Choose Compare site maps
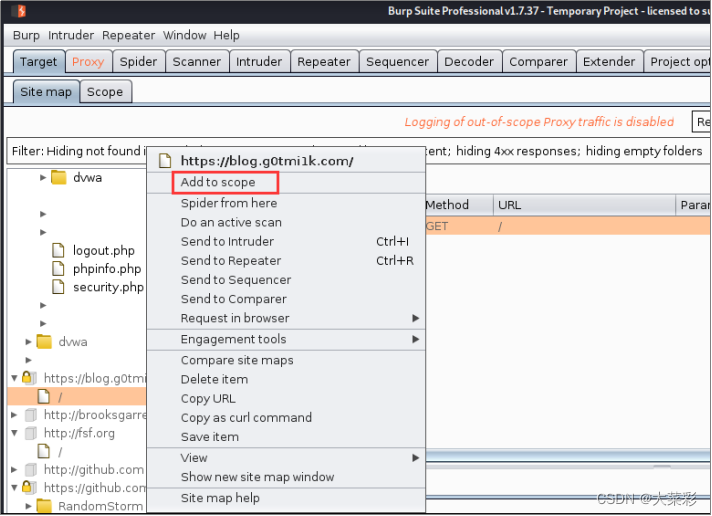This screenshot has width=712, height=516. [286, 360]
